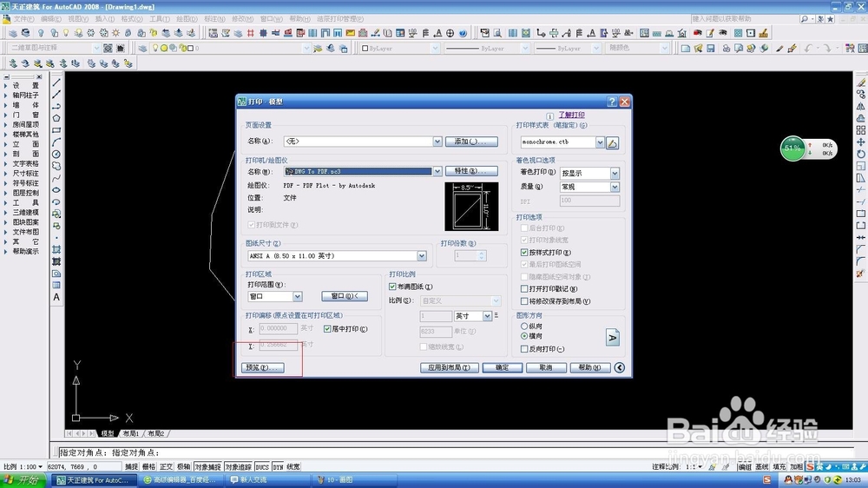This screenshot has height=488, width=868.
Task: Select the Polygon draw tool
Action: coord(56,118)
